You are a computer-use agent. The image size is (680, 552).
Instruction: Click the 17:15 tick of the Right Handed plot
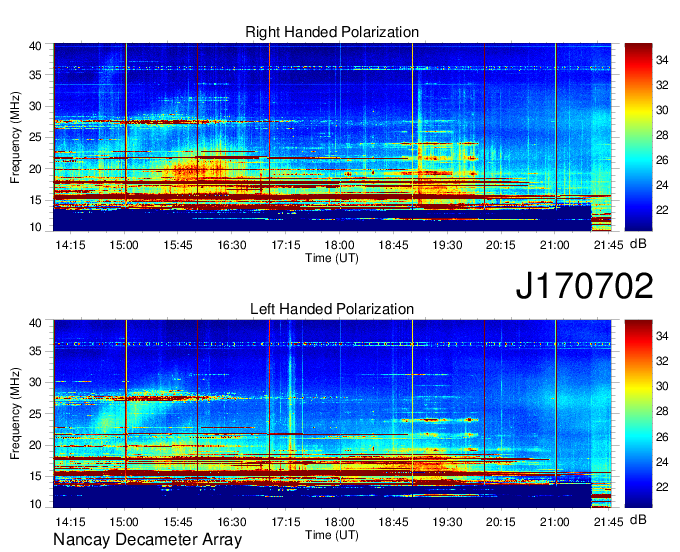pyautogui.click(x=286, y=245)
